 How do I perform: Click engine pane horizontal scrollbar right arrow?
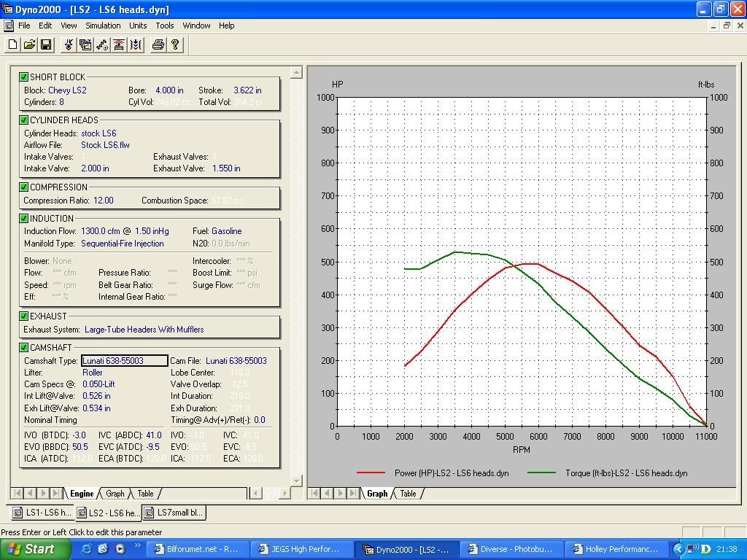click(x=285, y=494)
